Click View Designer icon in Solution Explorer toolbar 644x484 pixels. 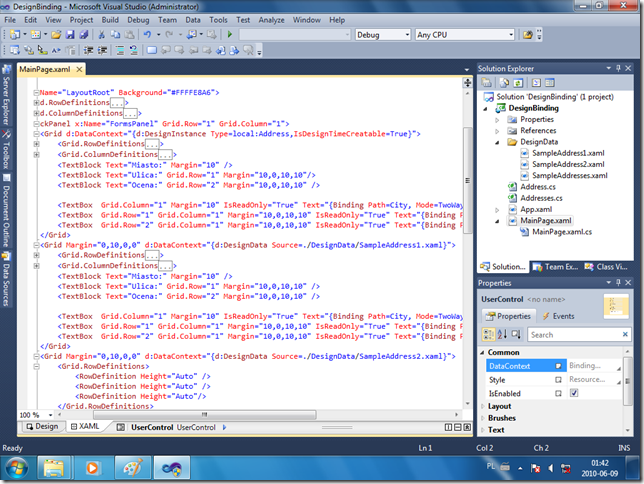click(550, 83)
